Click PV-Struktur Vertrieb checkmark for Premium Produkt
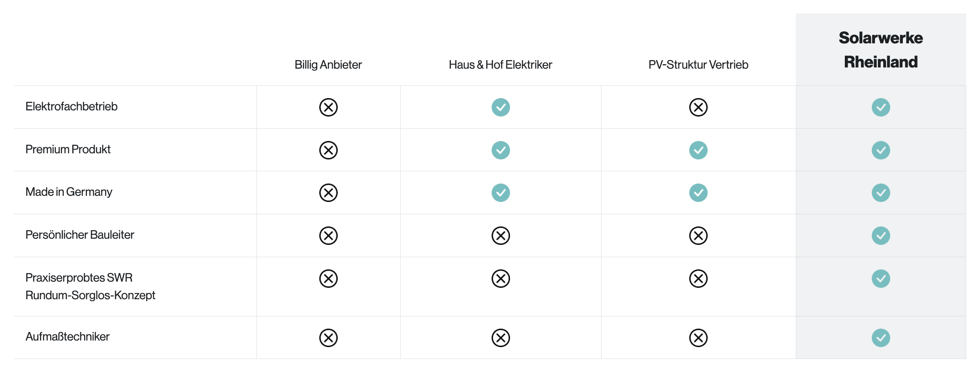The width and height of the screenshot is (980, 372). pyautogui.click(x=698, y=150)
